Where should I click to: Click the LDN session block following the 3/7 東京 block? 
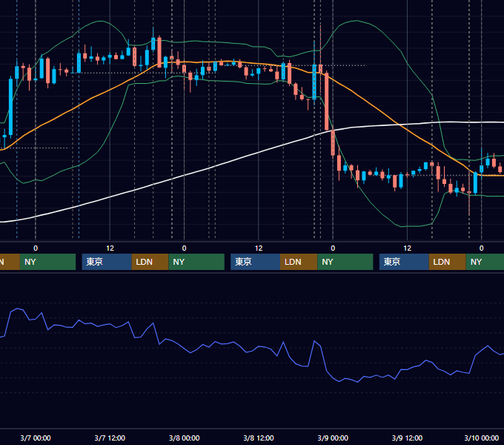pos(150,262)
